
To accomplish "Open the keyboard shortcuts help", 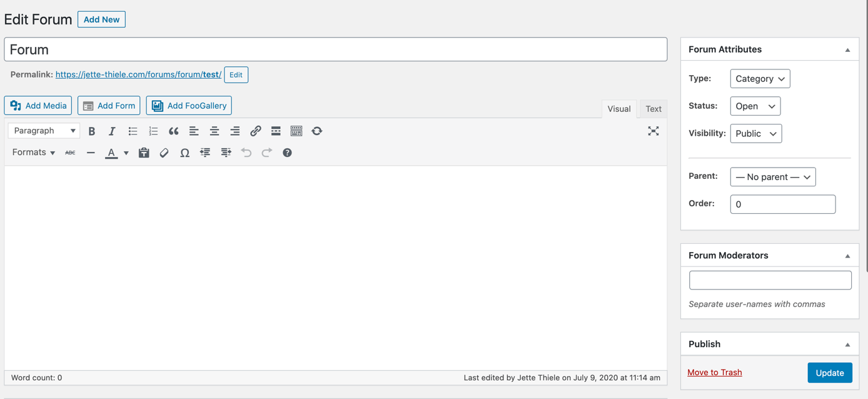I will pyautogui.click(x=287, y=153).
